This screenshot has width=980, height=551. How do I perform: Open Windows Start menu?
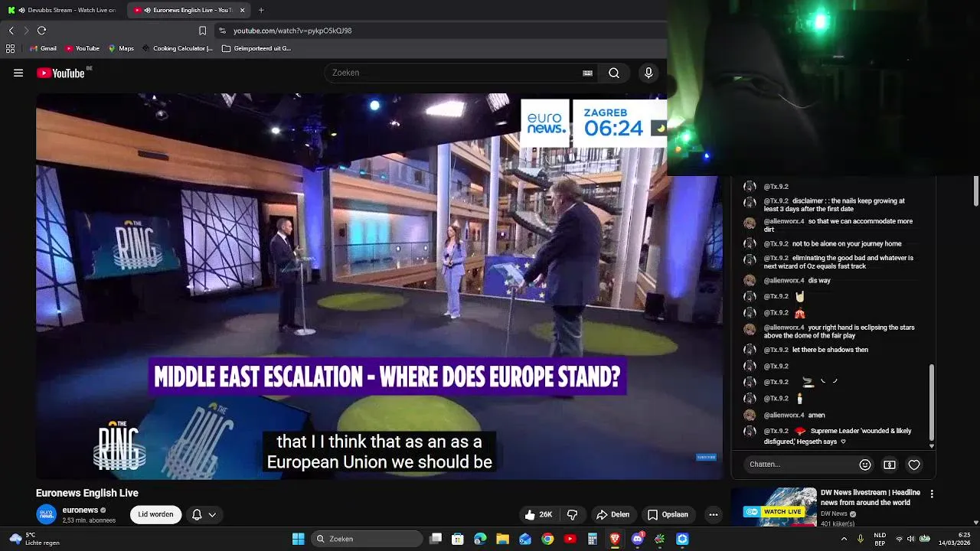tap(298, 539)
